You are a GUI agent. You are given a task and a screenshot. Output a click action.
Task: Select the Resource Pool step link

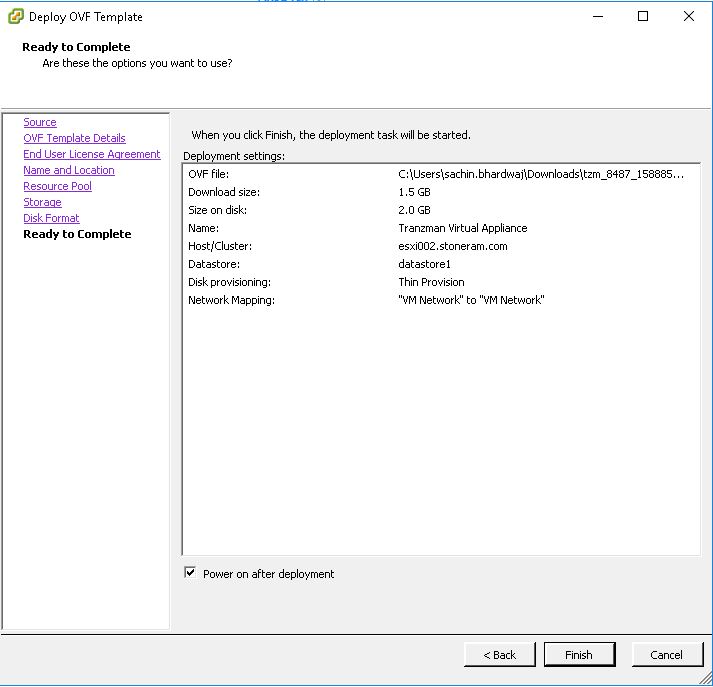click(57, 186)
